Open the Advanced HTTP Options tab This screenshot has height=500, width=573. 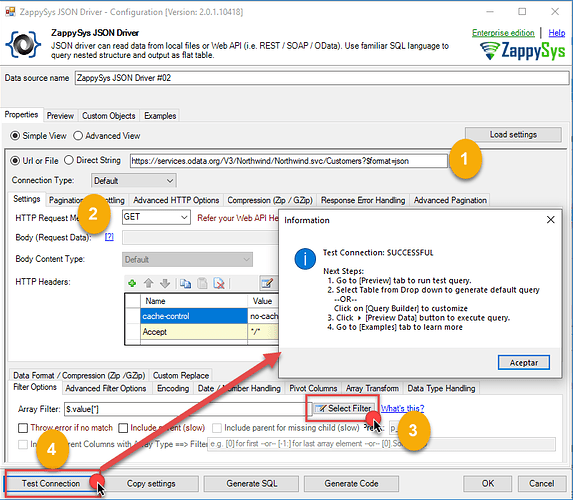tap(176, 200)
